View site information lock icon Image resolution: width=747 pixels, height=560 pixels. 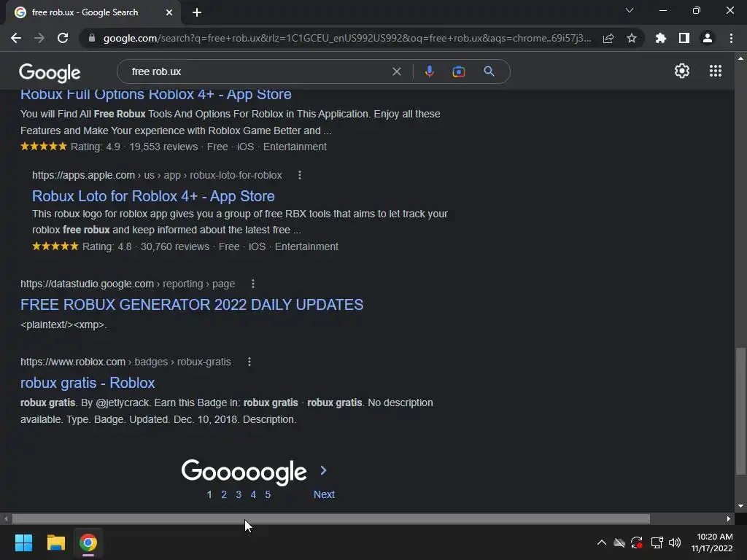[92, 38]
